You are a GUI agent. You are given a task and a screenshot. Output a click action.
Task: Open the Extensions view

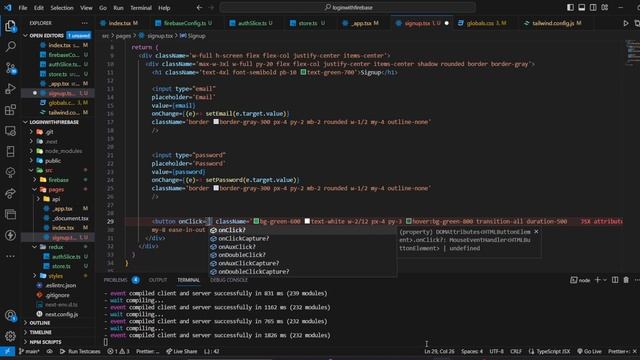click(x=10, y=110)
